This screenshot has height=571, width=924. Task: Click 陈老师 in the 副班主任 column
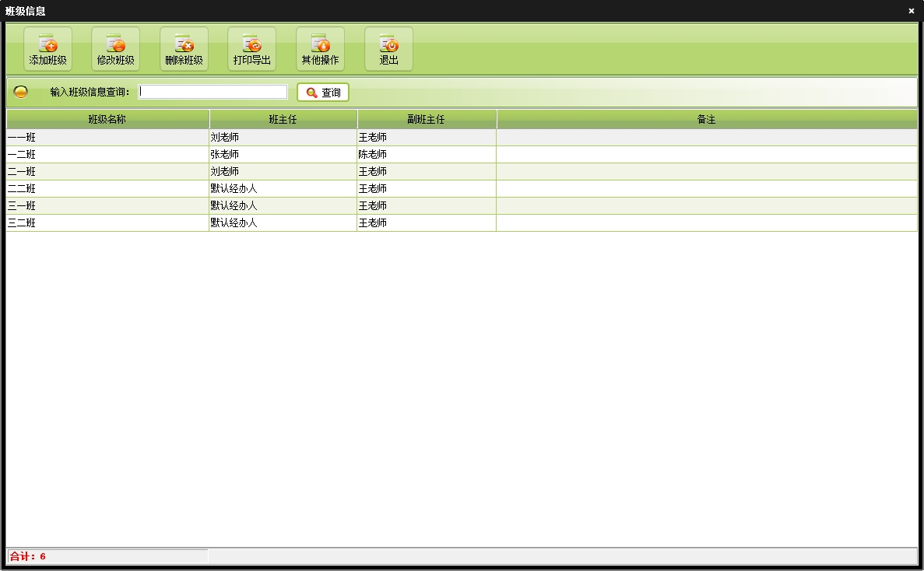coord(373,155)
